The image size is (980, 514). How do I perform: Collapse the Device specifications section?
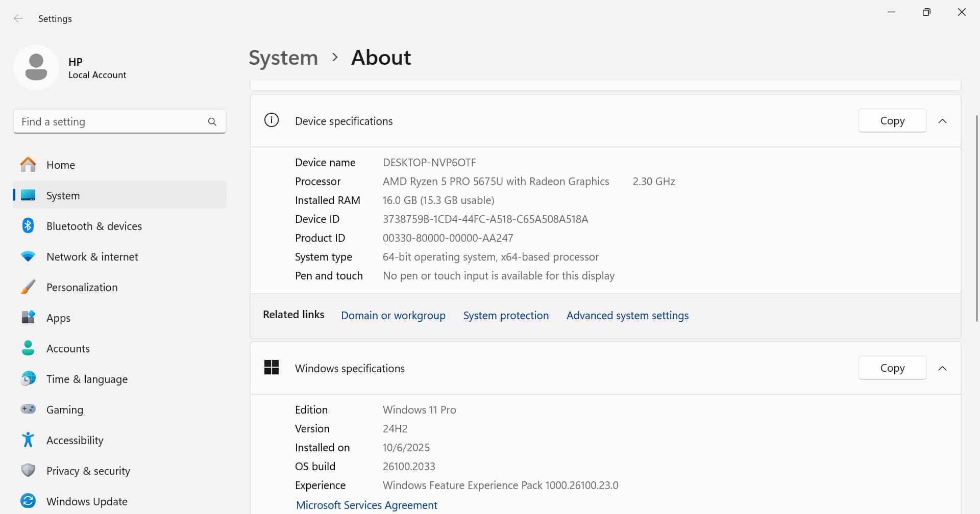click(x=942, y=121)
